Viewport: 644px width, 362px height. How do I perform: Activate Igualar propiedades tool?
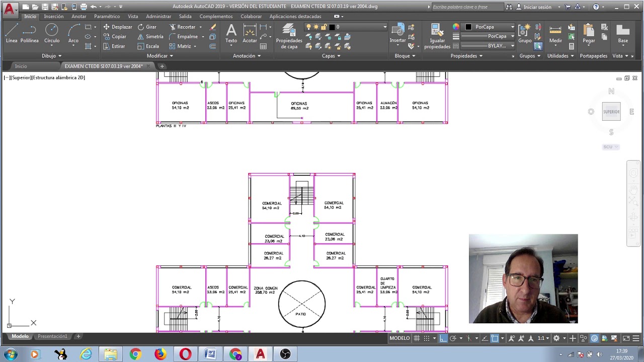437,36
